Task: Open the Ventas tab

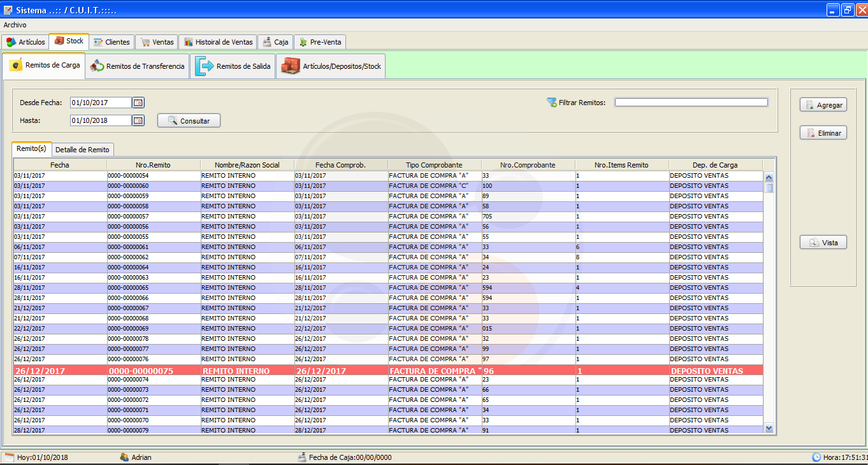Action: (x=156, y=42)
